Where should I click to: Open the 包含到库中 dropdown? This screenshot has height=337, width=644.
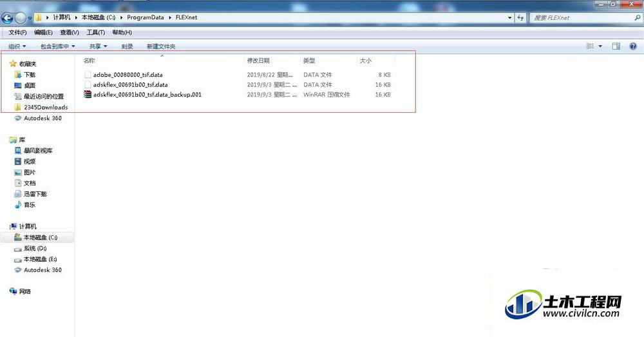pos(57,46)
